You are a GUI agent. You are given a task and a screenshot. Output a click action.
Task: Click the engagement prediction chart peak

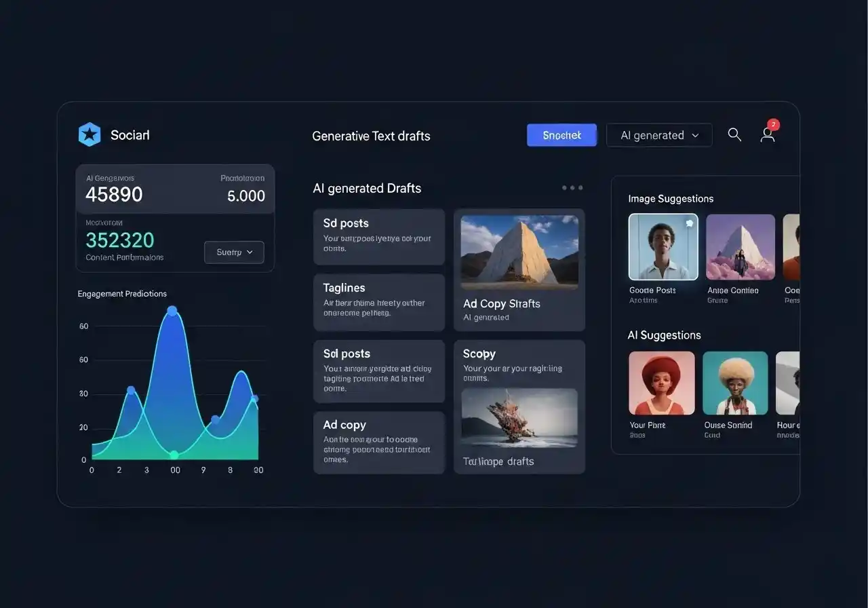point(172,311)
